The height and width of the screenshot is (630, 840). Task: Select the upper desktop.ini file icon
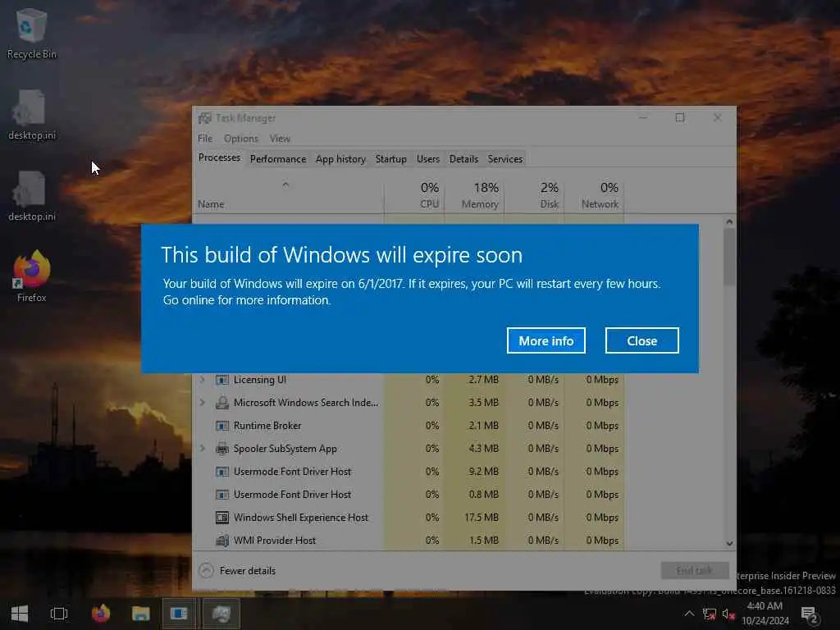32,115
